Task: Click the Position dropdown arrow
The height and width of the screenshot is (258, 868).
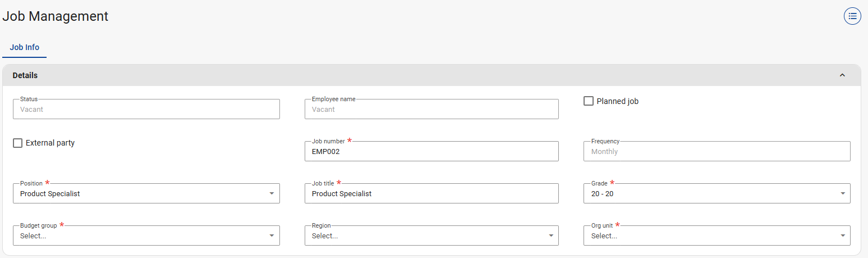Action: [272, 193]
